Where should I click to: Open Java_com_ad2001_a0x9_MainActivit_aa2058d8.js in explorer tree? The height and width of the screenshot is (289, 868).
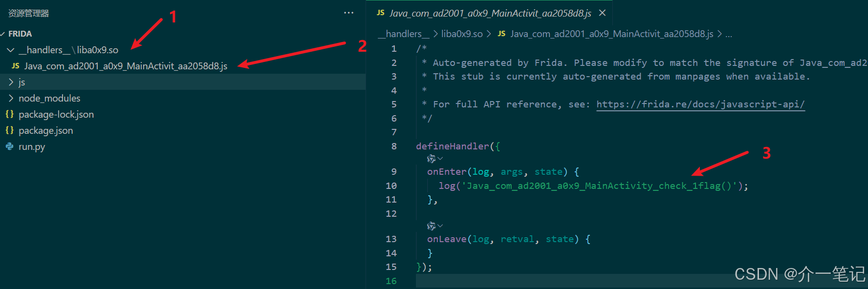tap(126, 66)
